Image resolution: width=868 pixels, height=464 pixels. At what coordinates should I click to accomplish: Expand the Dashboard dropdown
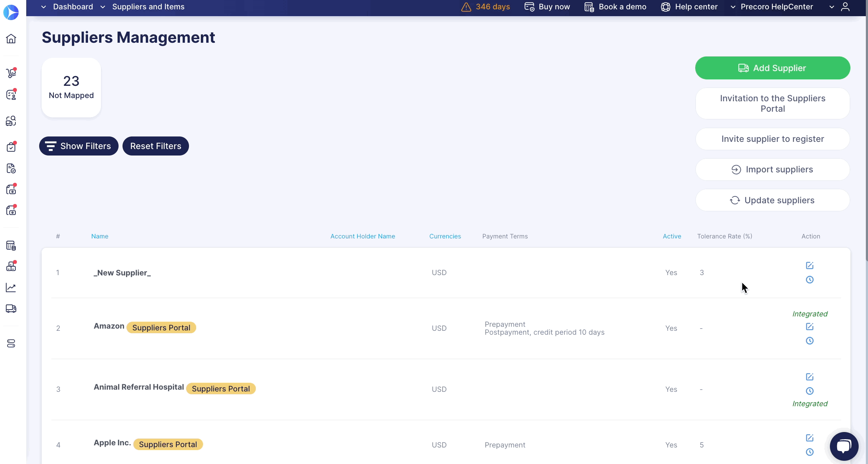coord(43,7)
